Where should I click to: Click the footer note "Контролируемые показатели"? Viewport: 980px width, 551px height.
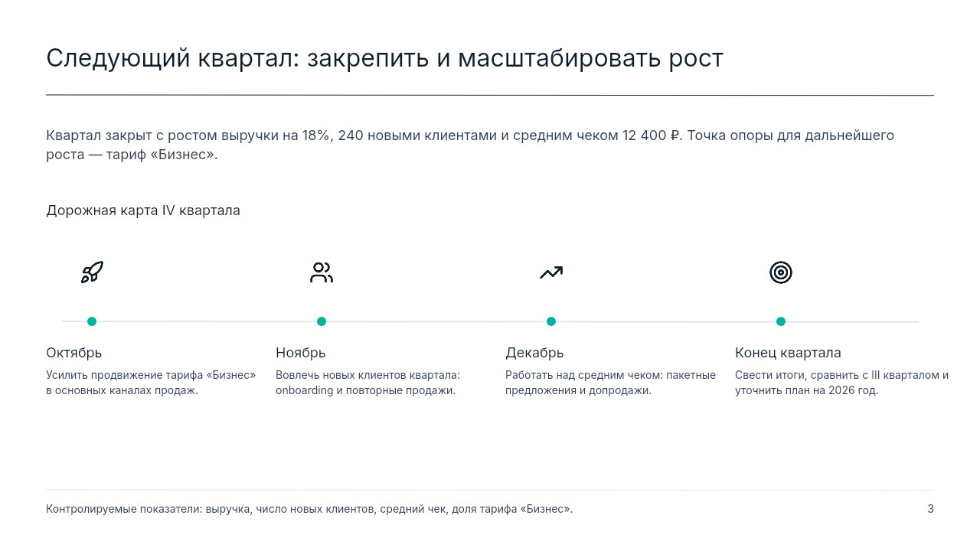pyautogui.click(x=309, y=509)
